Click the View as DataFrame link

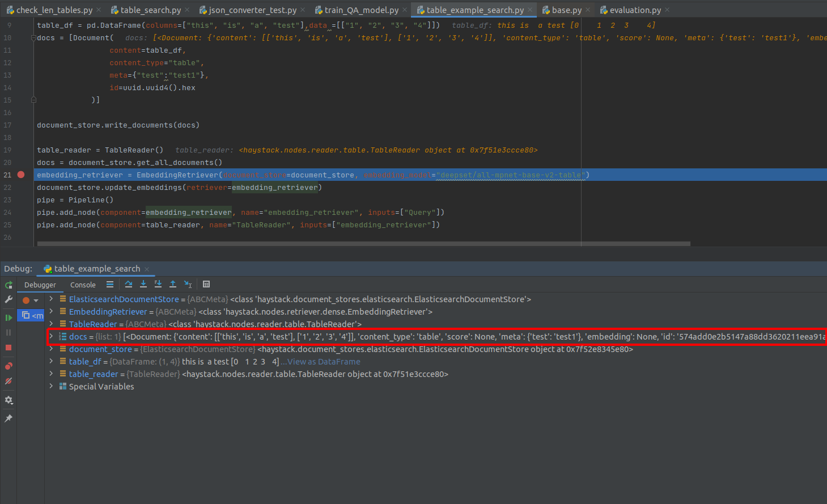point(324,362)
